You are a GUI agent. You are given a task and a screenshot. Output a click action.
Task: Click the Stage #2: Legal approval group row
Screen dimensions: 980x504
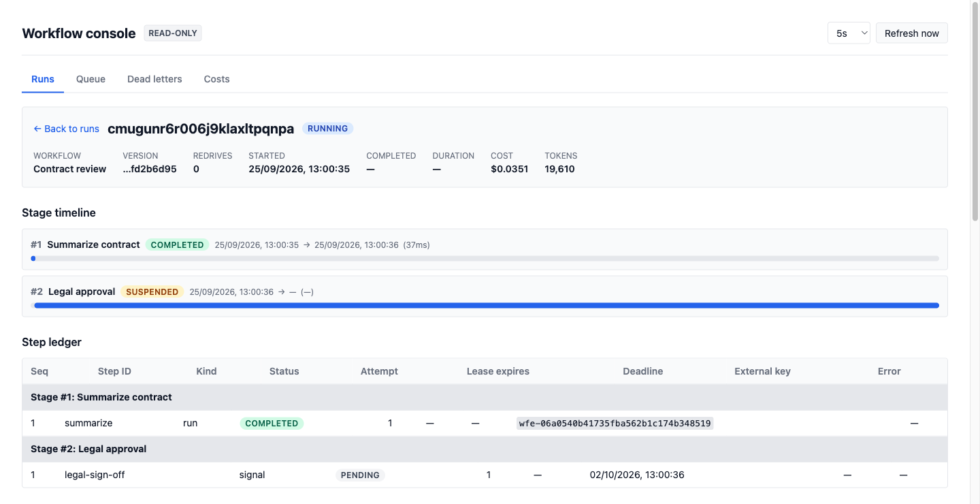(x=485, y=449)
